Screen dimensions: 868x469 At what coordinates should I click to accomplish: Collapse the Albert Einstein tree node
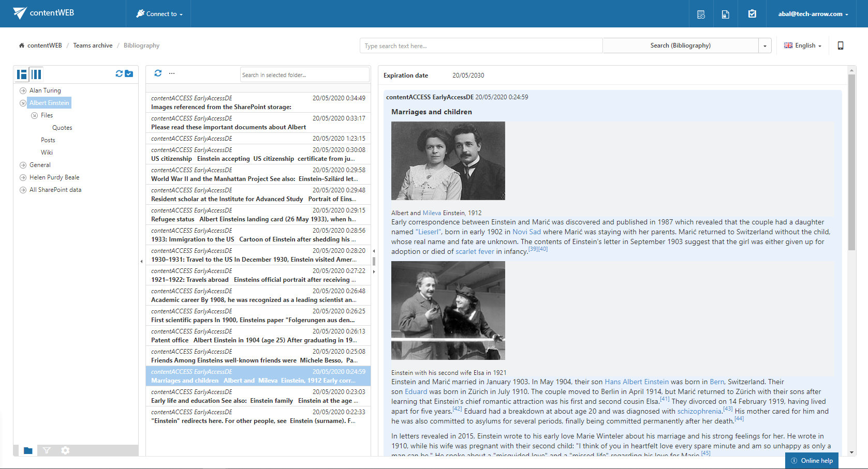[x=23, y=103]
